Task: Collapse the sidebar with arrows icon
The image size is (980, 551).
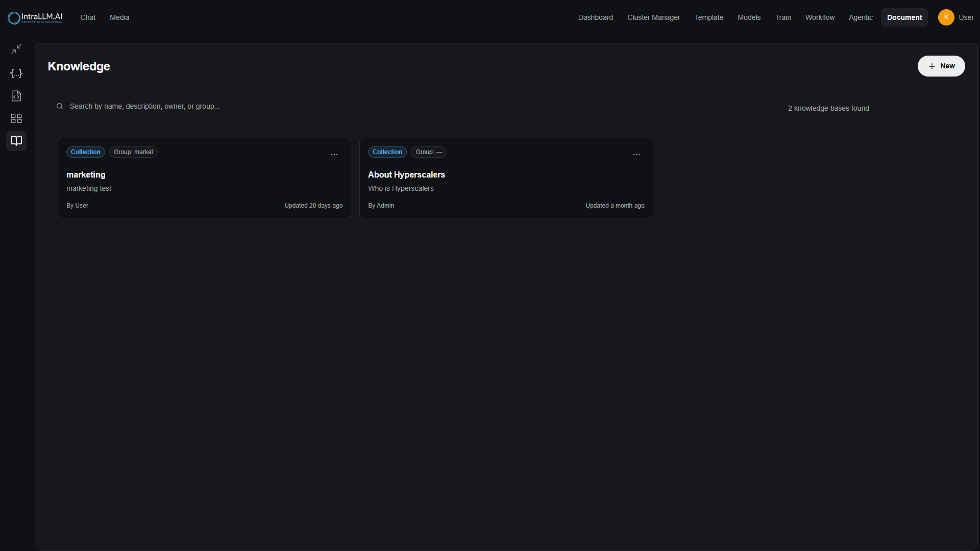Action: (16, 49)
